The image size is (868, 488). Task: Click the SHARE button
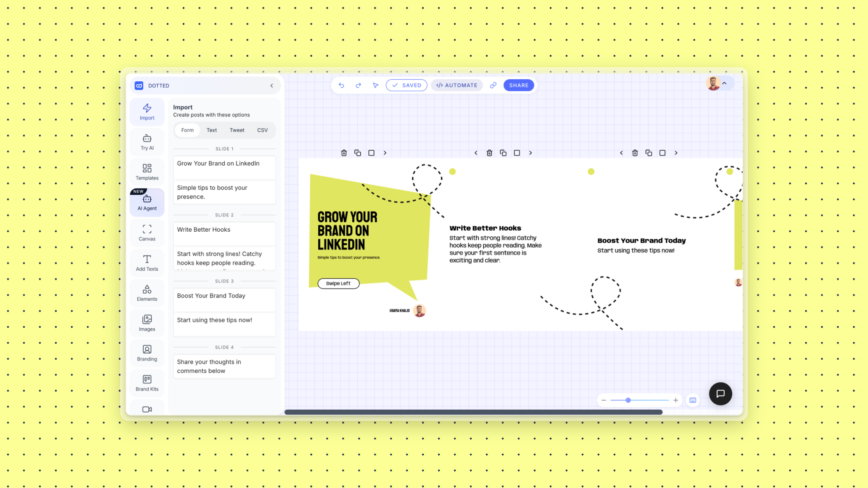[519, 85]
